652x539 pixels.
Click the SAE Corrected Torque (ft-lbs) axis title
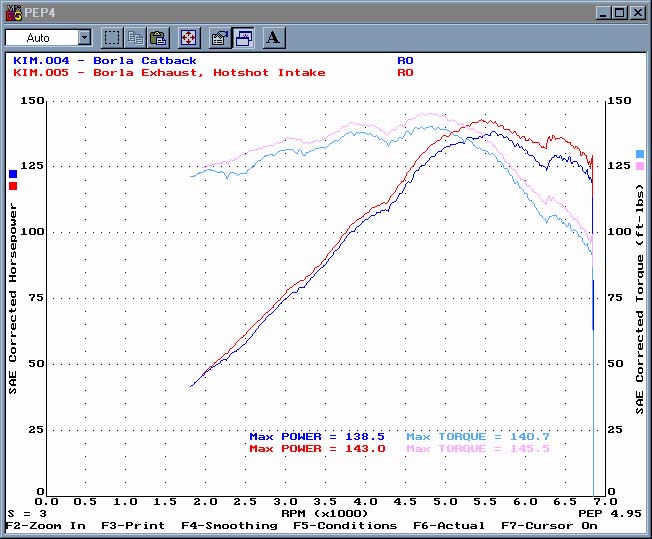coord(640,299)
